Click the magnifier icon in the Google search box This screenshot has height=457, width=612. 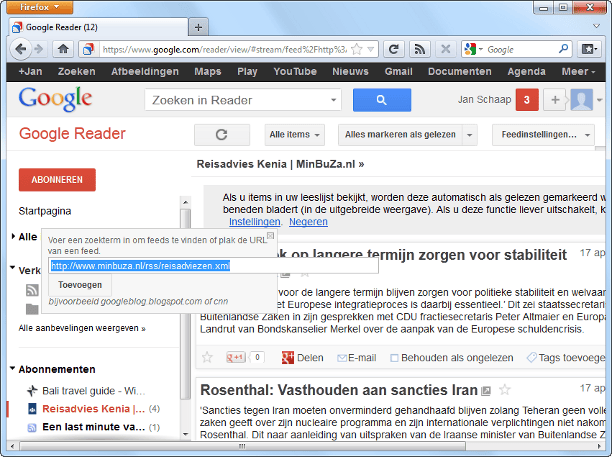(x=563, y=49)
